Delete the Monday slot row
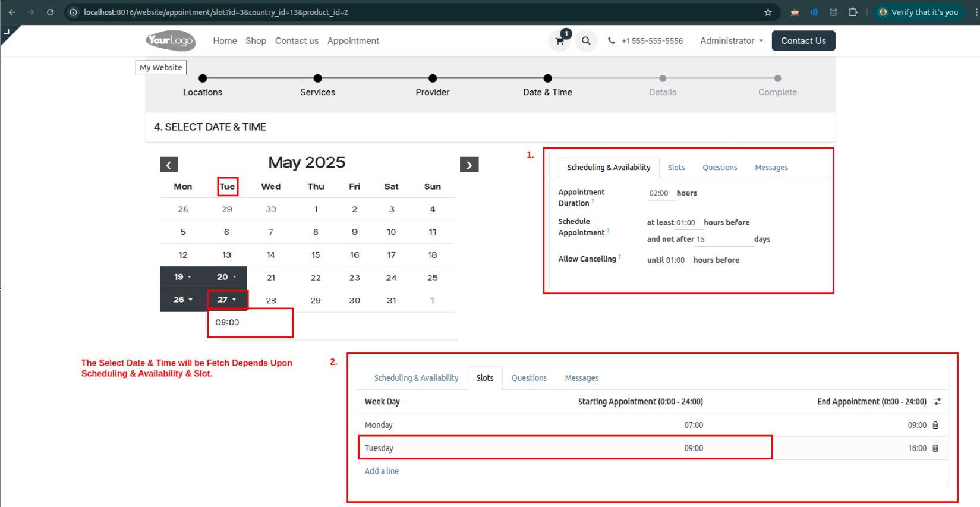 point(935,425)
